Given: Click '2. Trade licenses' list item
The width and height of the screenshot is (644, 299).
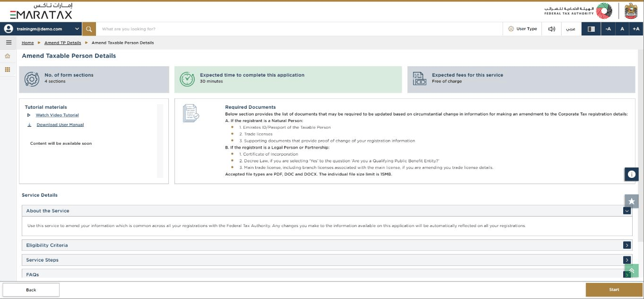Looking at the screenshot, I should pos(255,134).
